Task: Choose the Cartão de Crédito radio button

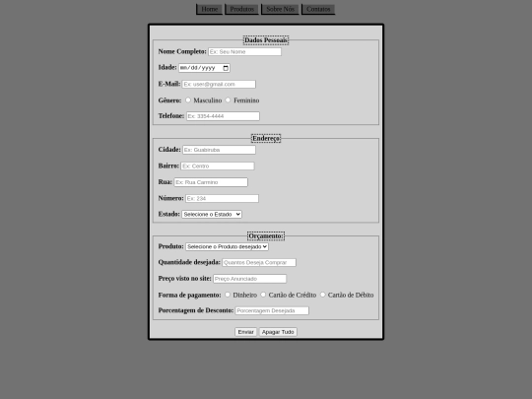Action: pyautogui.click(x=263, y=295)
